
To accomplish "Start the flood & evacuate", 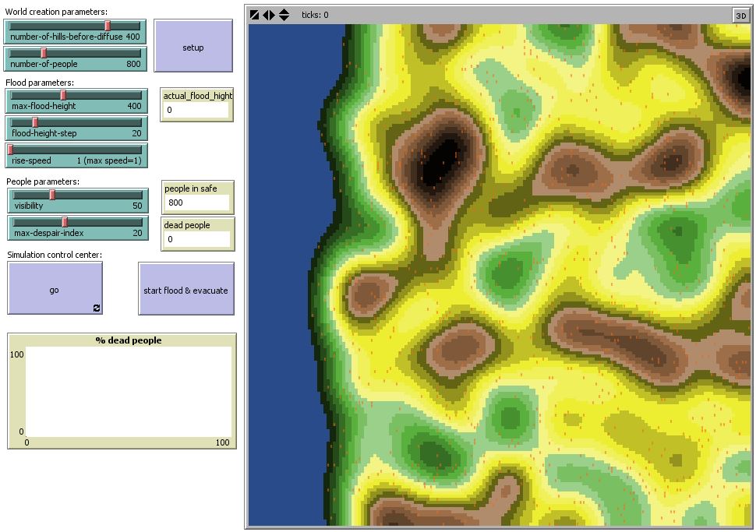I will pyautogui.click(x=185, y=289).
